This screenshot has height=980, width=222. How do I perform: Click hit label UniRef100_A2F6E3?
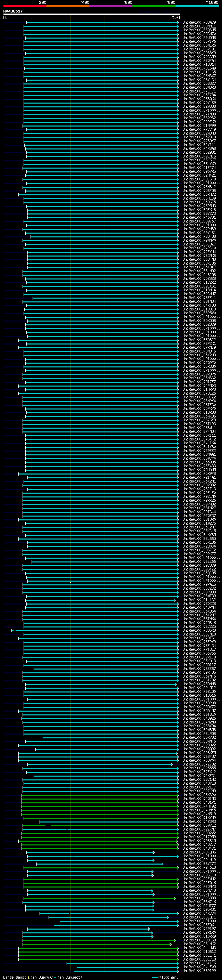tap(199, 867)
